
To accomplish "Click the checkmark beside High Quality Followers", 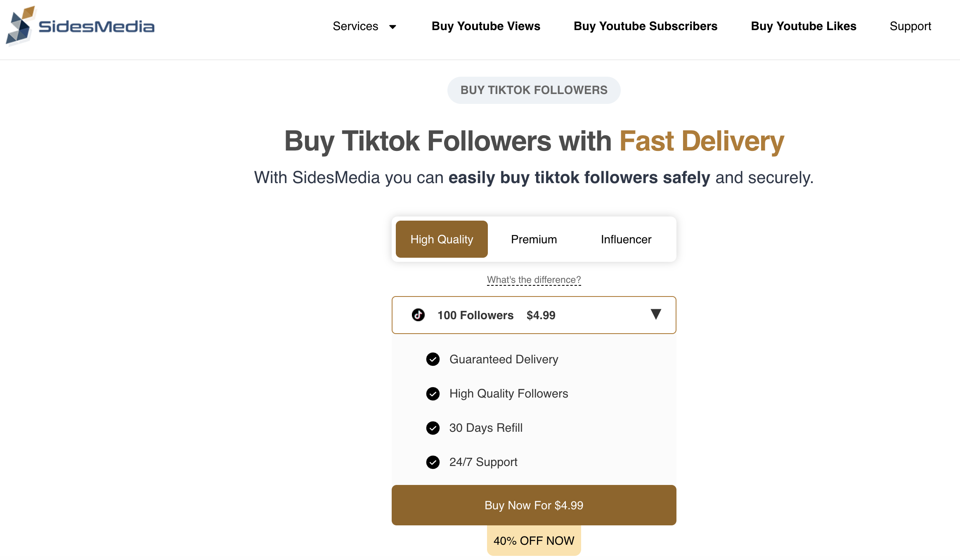I will tap(433, 394).
